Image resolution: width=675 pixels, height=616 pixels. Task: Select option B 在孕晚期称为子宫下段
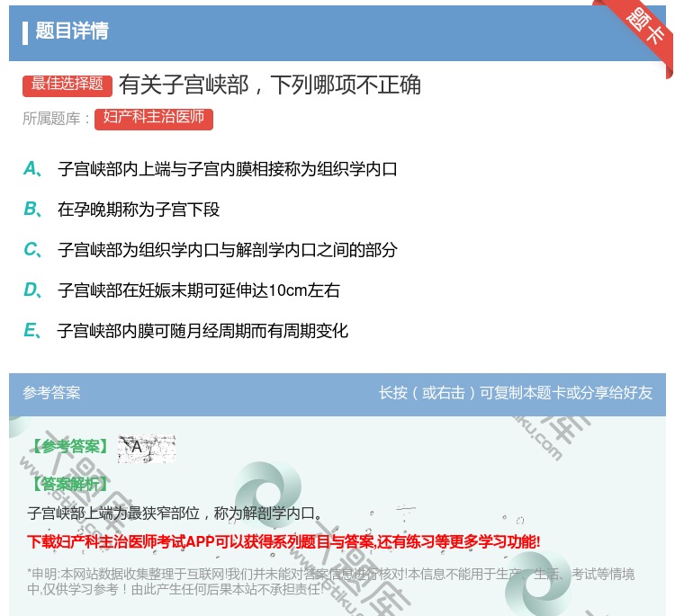tap(121, 209)
